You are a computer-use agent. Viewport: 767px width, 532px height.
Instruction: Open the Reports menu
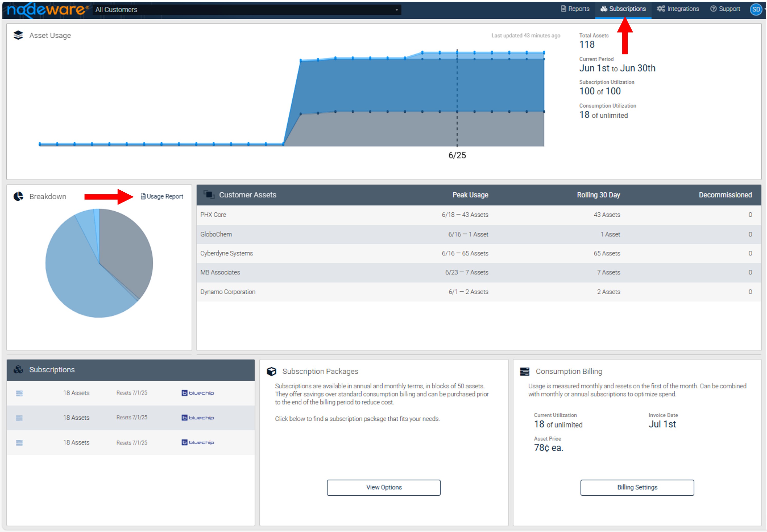pos(575,9)
